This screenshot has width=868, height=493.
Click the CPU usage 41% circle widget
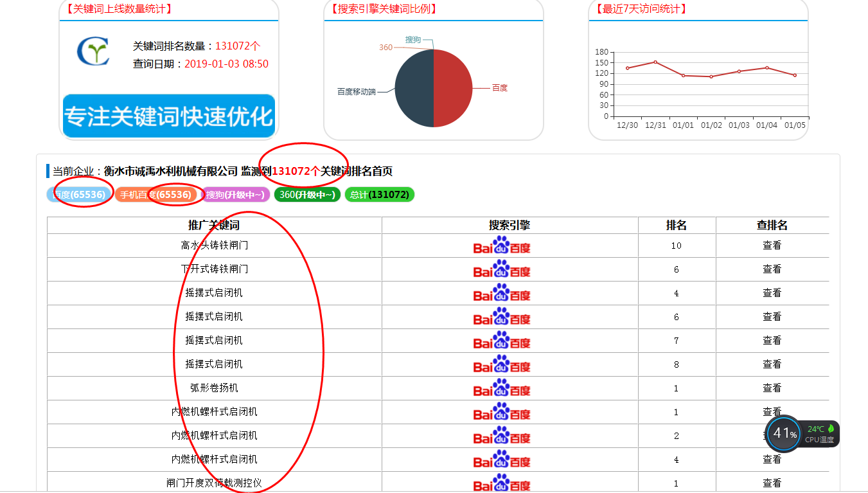tap(784, 433)
